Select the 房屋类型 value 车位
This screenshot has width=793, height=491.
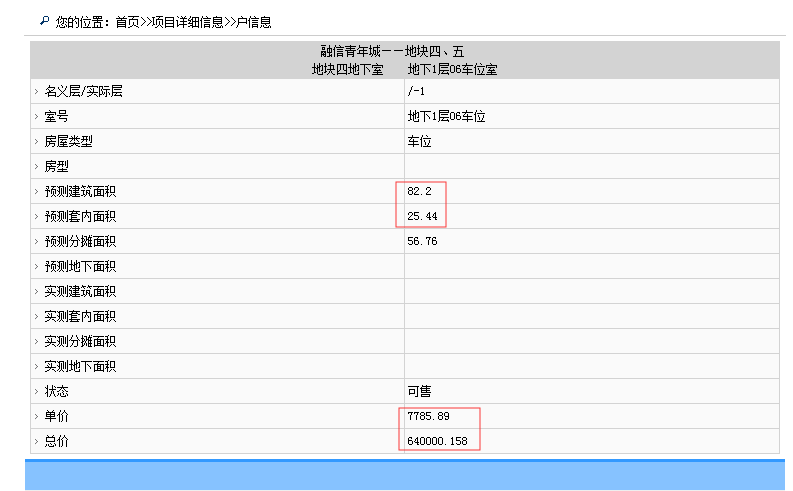[x=419, y=141]
